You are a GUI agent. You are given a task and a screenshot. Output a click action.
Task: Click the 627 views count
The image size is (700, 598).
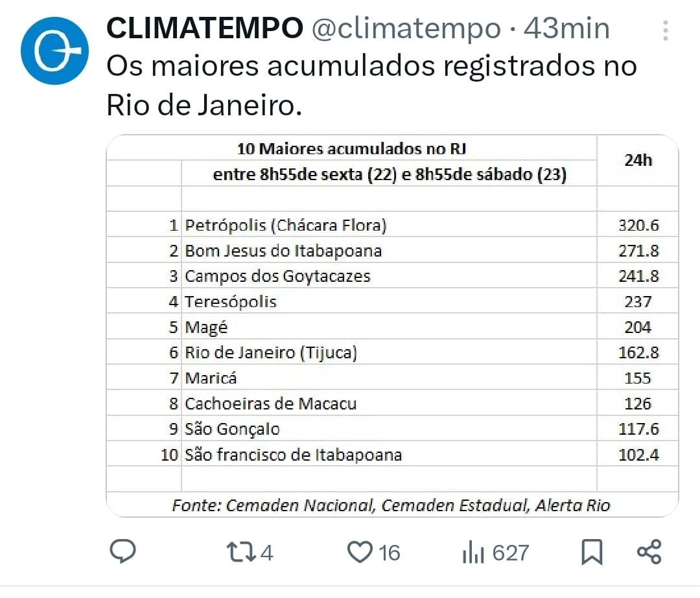tap(510, 553)
